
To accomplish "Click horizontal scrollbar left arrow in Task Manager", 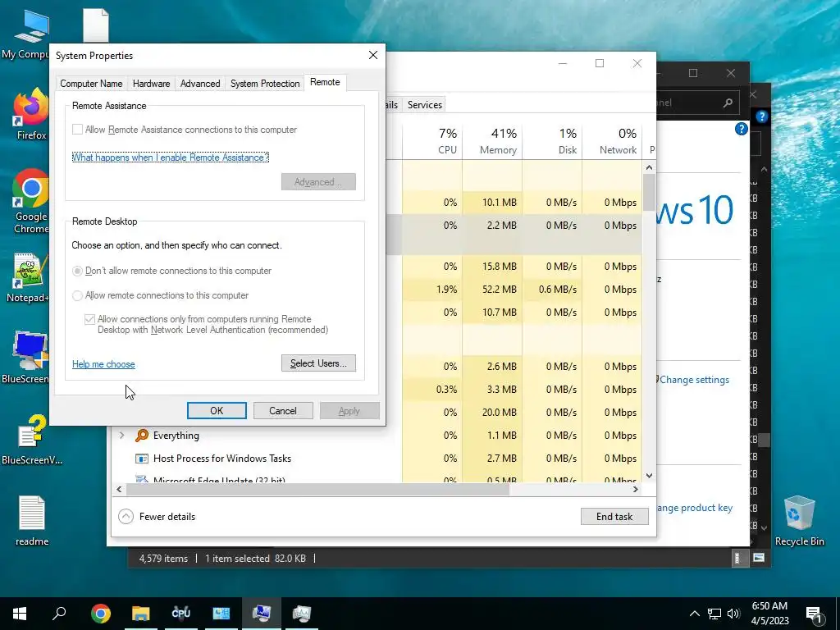I will 120,490.
